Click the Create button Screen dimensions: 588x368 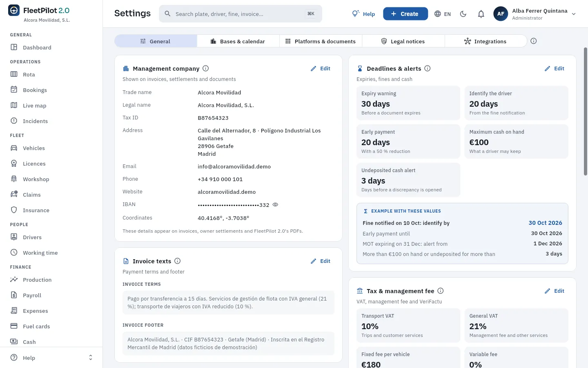[x=405, y=14]
